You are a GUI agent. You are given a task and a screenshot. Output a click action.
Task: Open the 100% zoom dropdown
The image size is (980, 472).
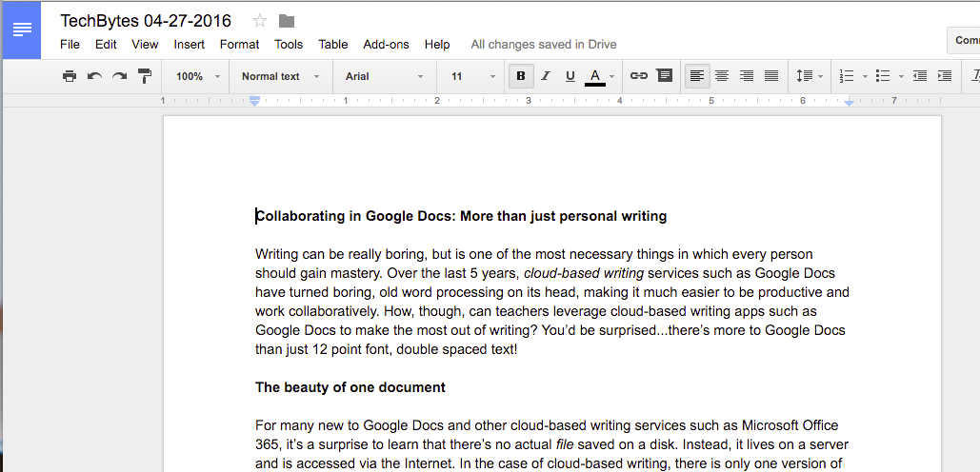pos(197,76)
